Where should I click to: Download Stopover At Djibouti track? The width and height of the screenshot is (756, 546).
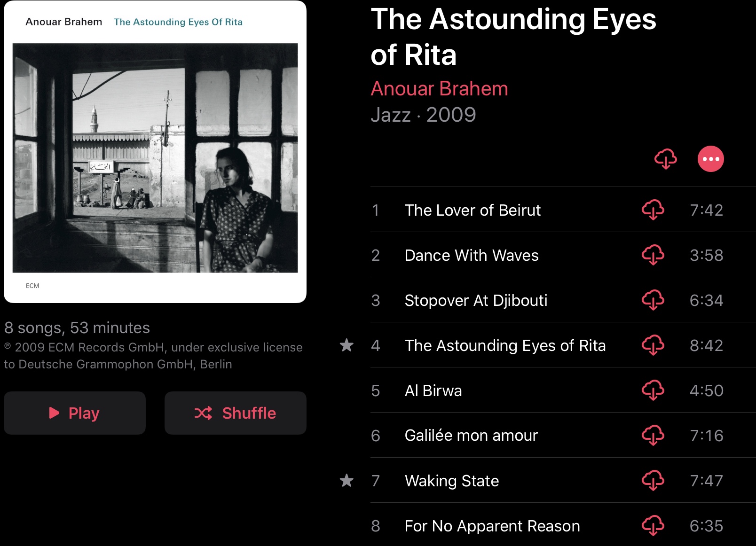tap(653, 300)
